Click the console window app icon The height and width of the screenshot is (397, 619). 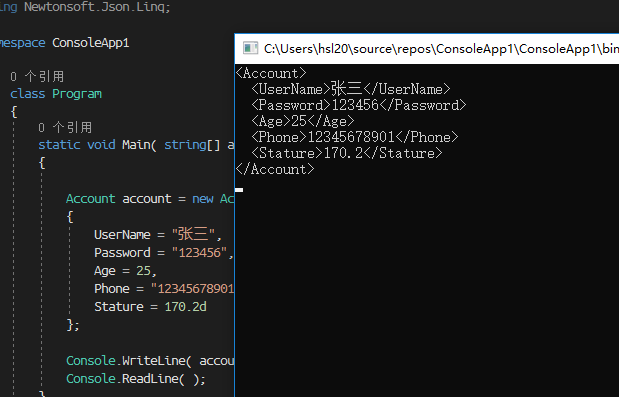(x=250, y=48)
